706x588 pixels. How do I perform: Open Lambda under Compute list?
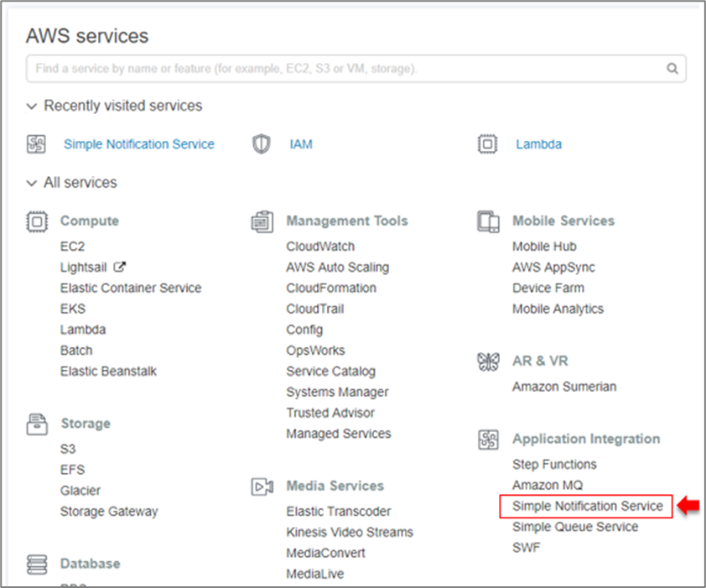click(83, 330)
